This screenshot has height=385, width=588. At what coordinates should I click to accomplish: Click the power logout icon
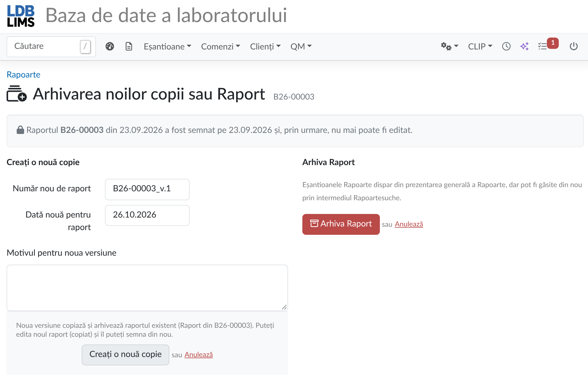[x=574, y=46]
